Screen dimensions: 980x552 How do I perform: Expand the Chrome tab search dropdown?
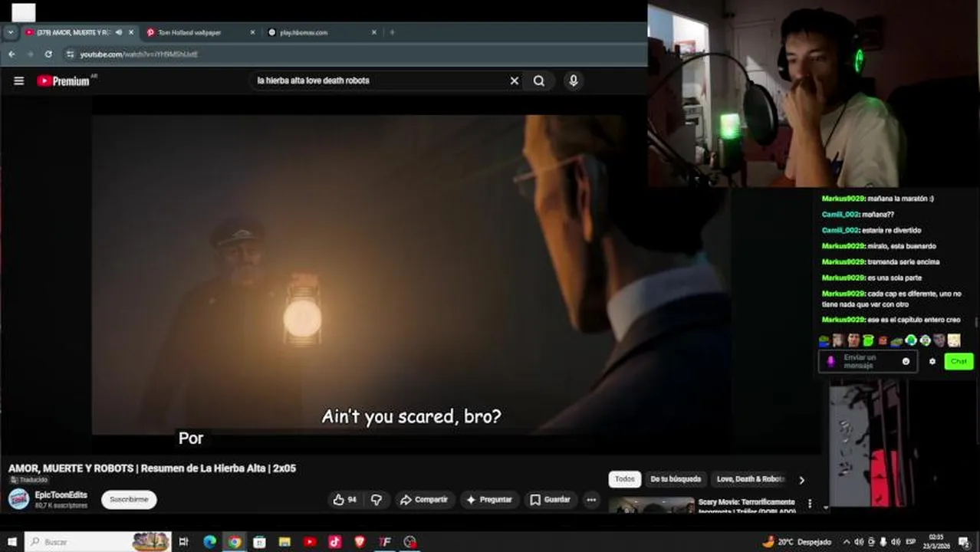(x=11, y=32)
